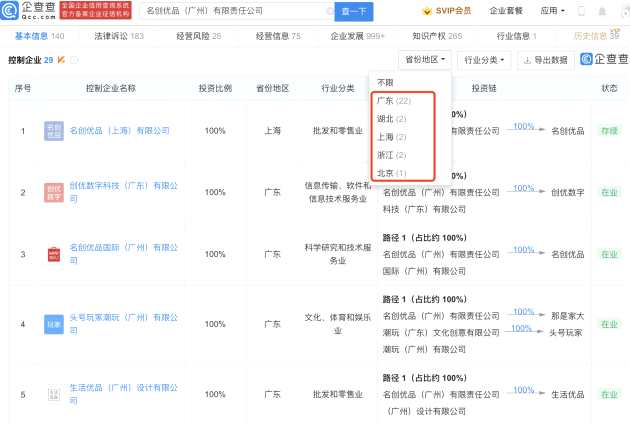
Task: Expand the 应用 dropdown menu
Action: coord(552,11)
